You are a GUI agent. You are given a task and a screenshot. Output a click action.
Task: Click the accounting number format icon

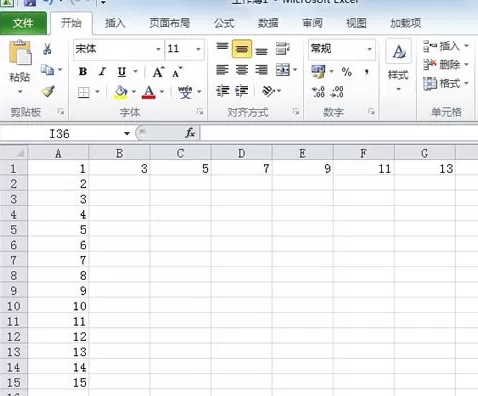click(318, 71)
